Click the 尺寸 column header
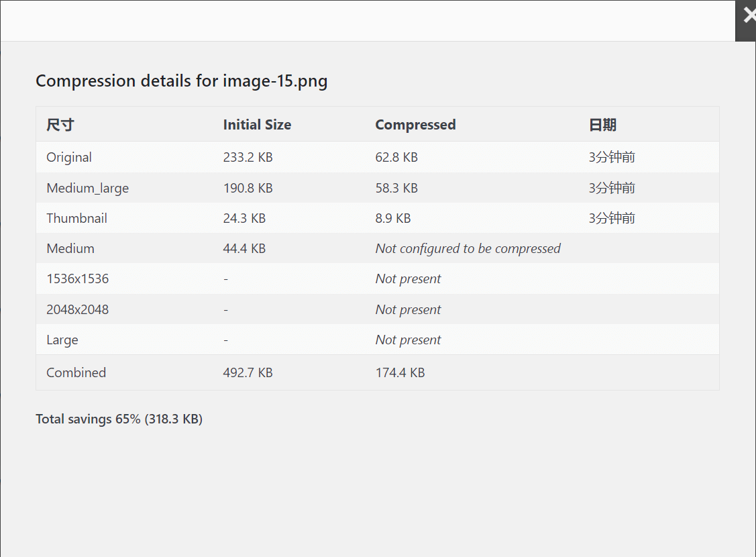This screenshot has height=557, width=756. (x=60, y=125)
